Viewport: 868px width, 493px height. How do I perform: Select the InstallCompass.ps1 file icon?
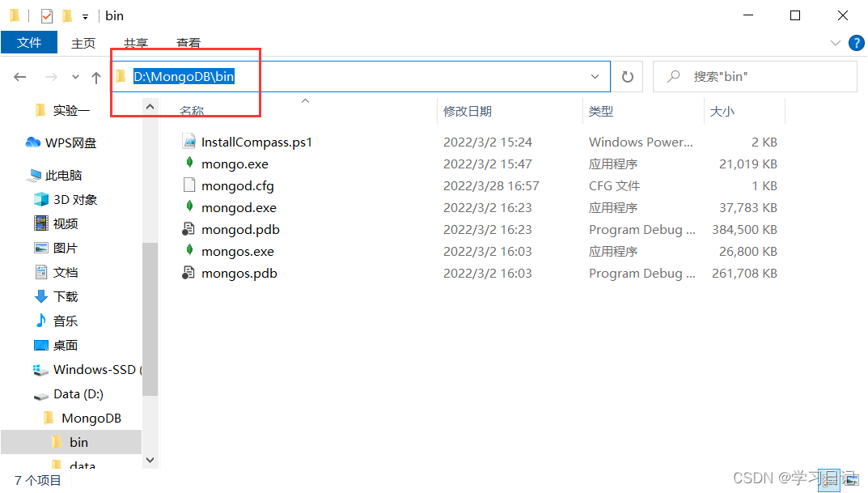pos(189,141)
